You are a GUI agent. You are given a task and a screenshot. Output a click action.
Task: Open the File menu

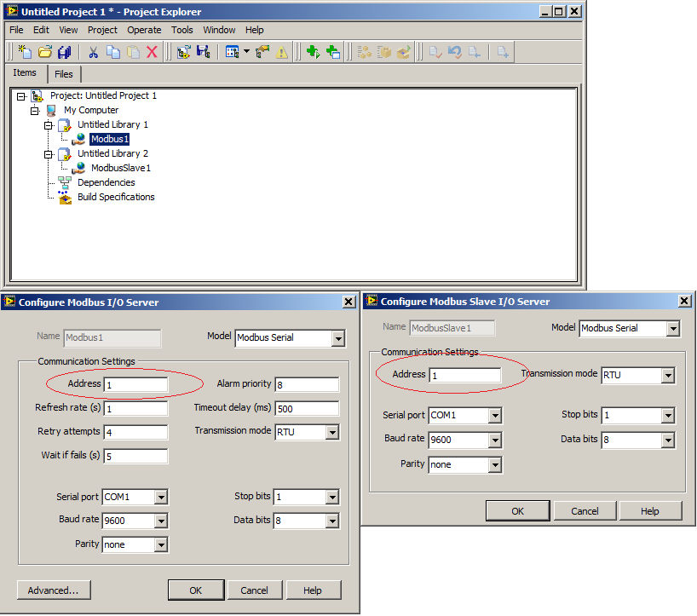[x=16, y=30]
